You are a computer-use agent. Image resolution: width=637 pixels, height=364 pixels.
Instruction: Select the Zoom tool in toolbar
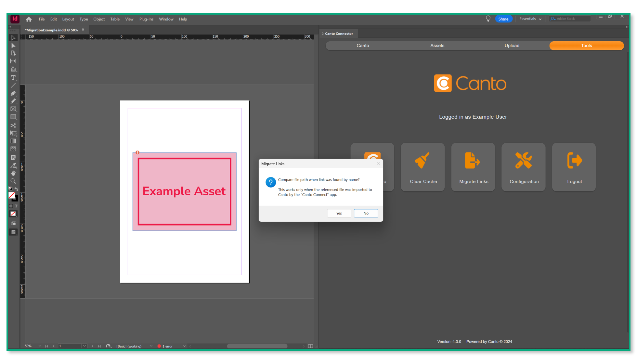[x=13, y=181]
